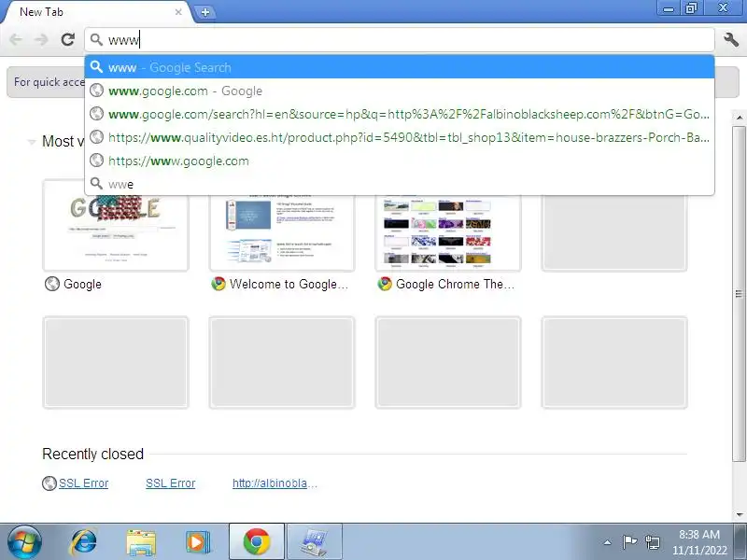Show hidden tray icons arrow

coord(608,542)
